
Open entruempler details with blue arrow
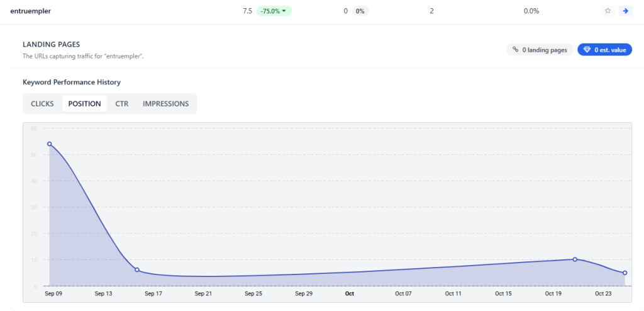(625, 11)
